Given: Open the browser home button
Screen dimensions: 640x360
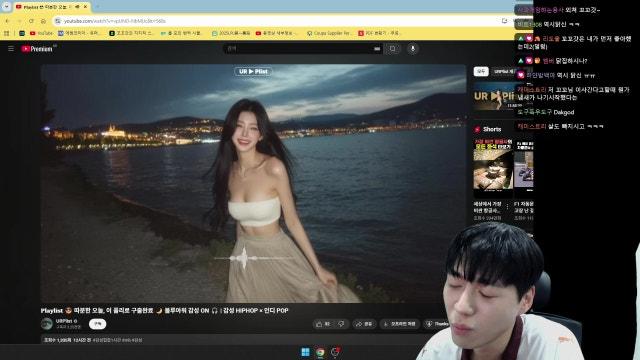Looking at the screenshot, I should click(x=43, y=21).
